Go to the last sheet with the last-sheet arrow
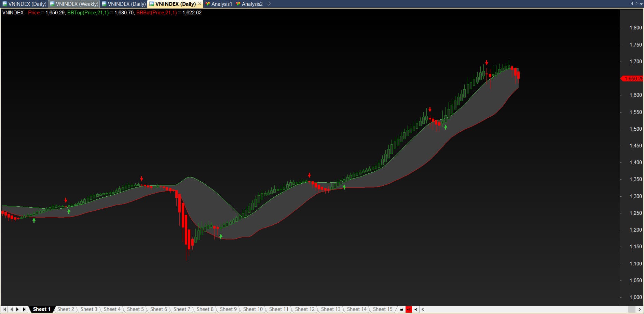This screenshot has width=644, height=314. pyautogui.click(x=24, y=309)
